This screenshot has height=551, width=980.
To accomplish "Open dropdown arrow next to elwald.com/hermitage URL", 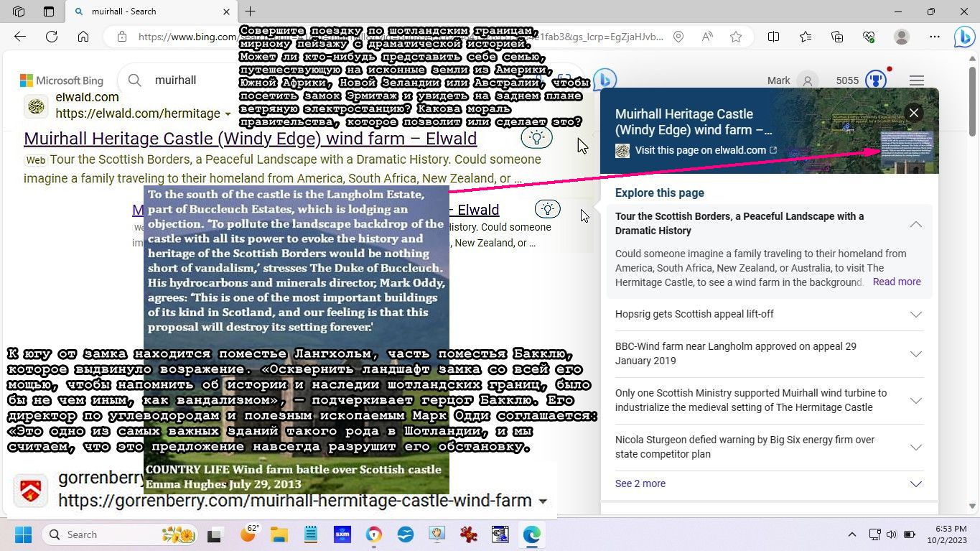I will coord(228,114).
